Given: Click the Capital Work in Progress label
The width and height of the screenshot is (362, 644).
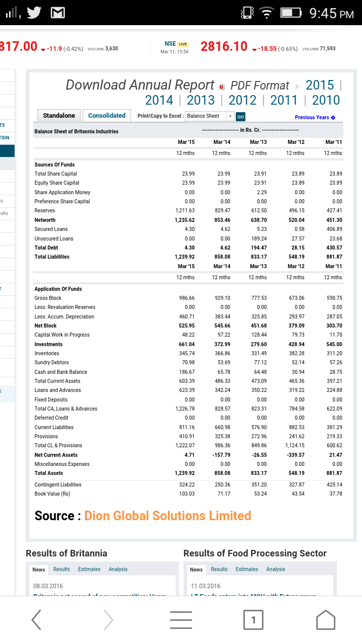Looking at the screenshot, I should (x=62, y=335).
